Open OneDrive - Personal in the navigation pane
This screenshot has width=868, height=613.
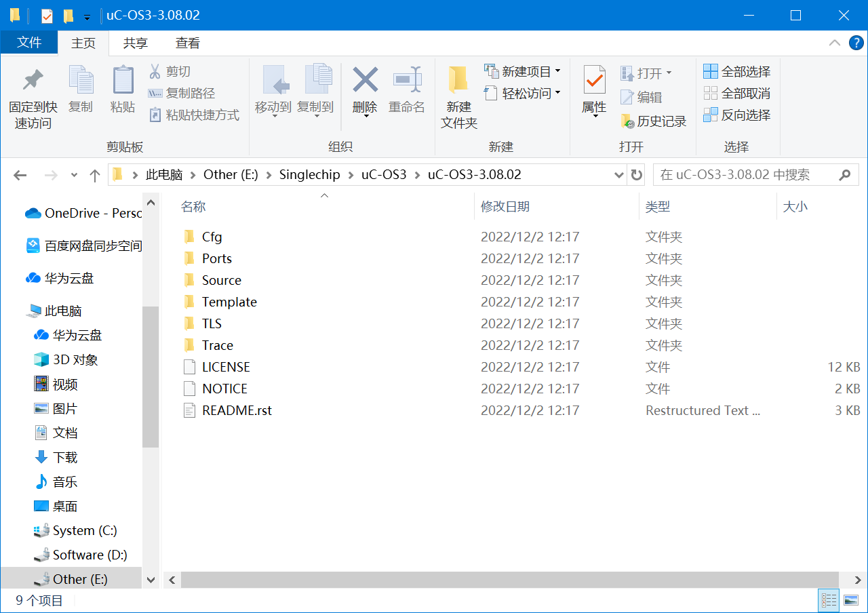(x=83, y=213)
